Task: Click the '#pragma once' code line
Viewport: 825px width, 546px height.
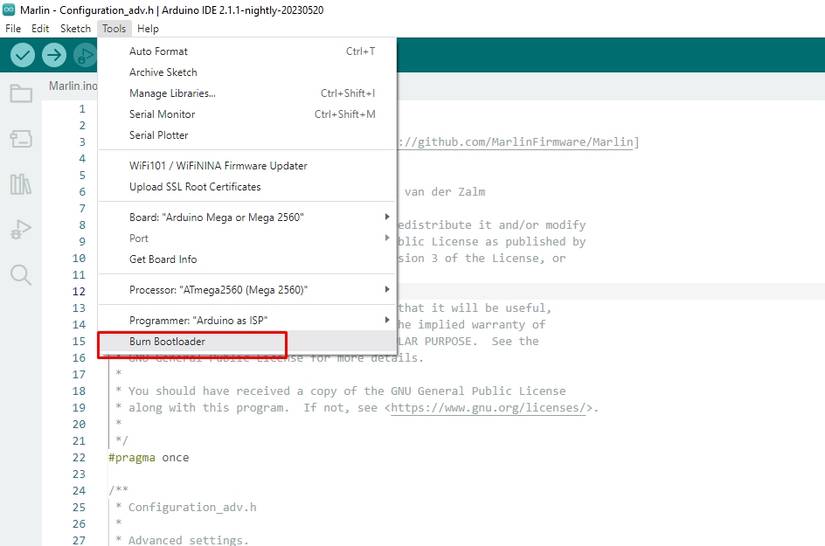Action: [148, 458]
